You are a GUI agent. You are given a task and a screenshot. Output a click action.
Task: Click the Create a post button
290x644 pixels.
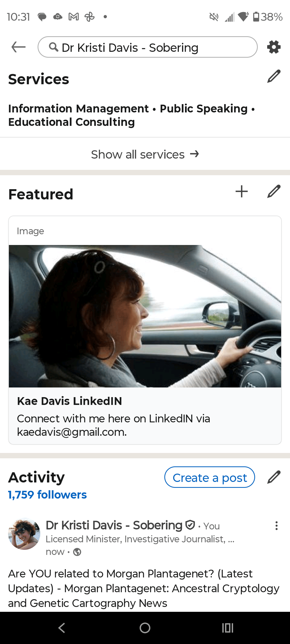tap(209, 477)
